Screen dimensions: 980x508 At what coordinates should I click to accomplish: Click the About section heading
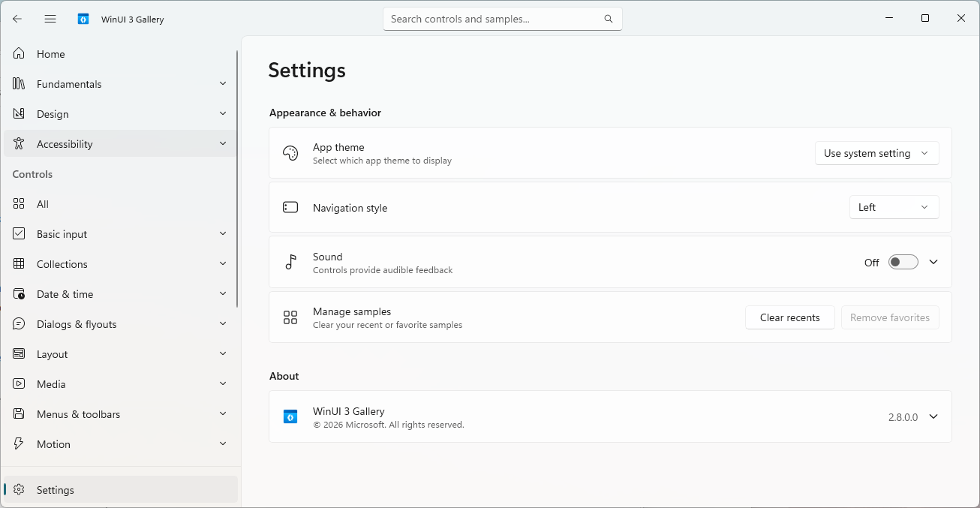[284, 376]
